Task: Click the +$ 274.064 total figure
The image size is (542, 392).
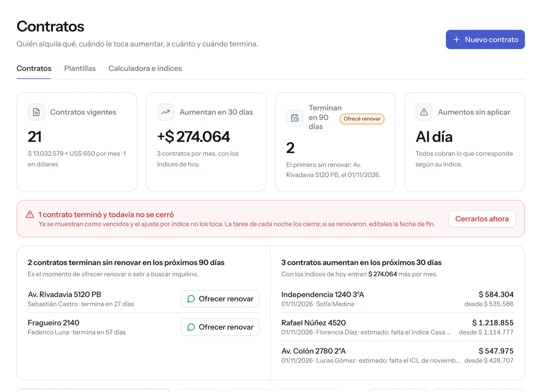Action: 194,137
